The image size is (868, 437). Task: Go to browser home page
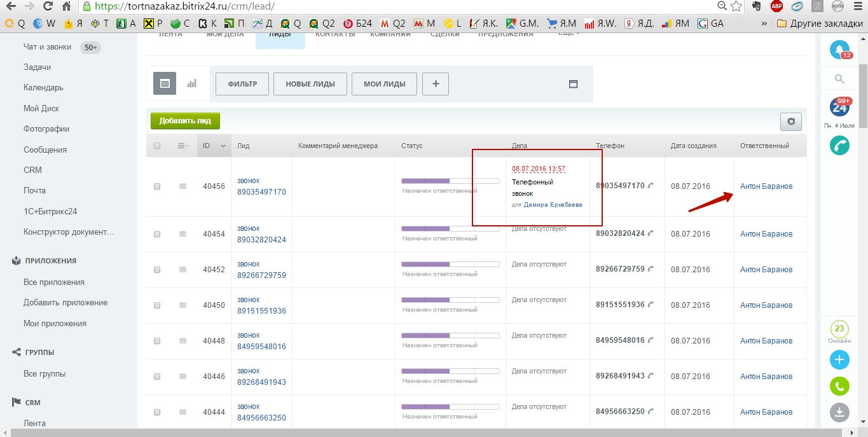[x=67, y=6]
